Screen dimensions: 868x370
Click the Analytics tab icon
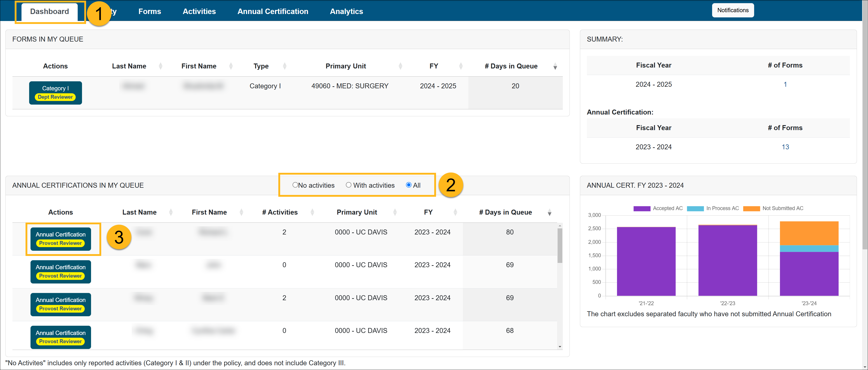pyautogui.click(x=346, y=11)
